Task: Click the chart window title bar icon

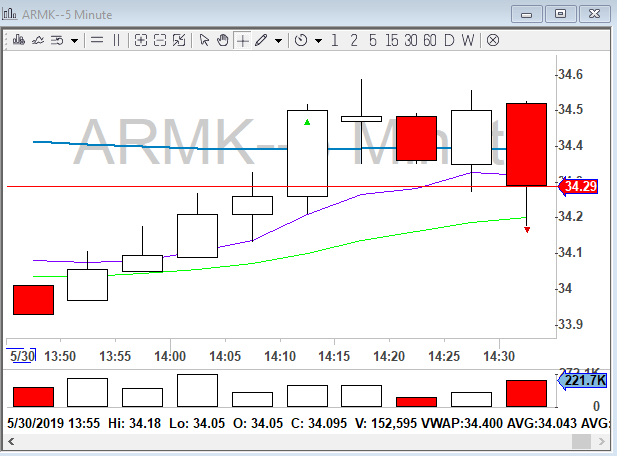Action: [x=9, y=14]
